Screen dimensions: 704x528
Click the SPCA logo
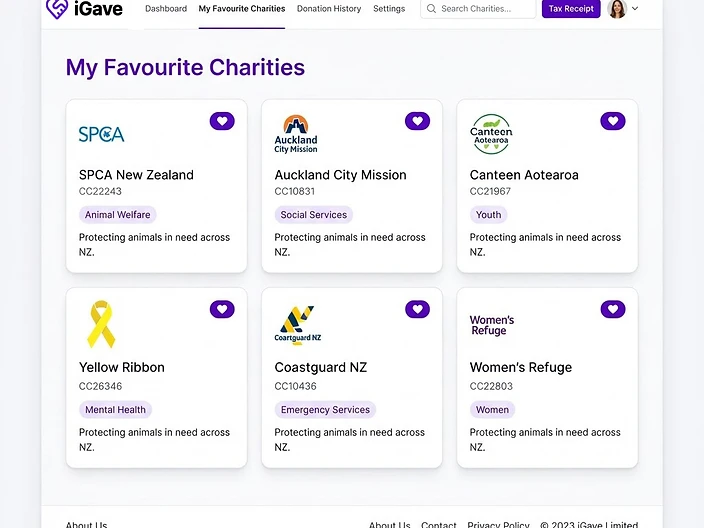(x=101, y=134)
